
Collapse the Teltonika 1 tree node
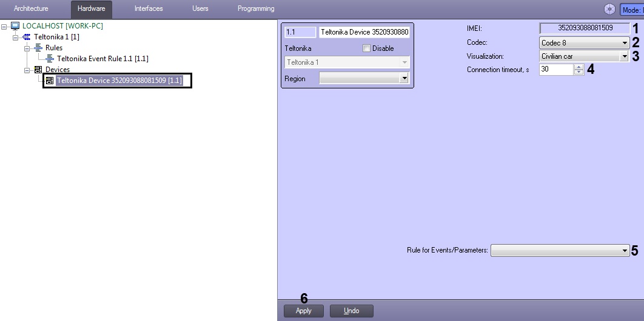pyautogui.click(x=16, y=37)
